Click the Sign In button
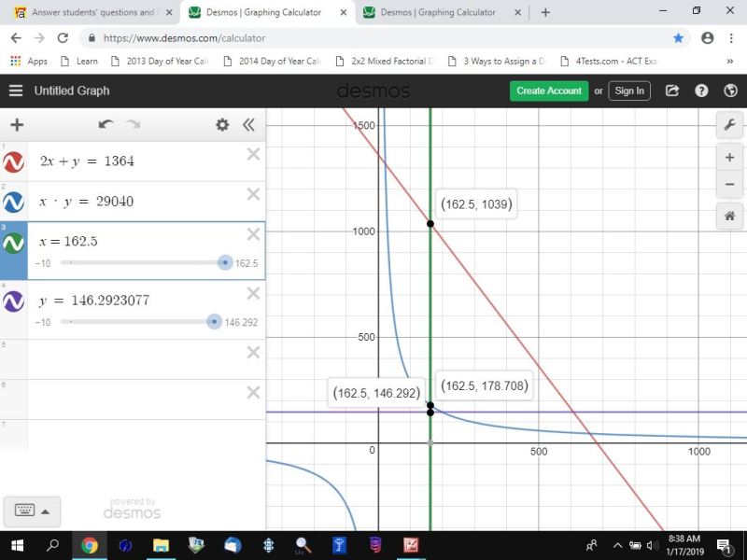Image resolution: width=747 pixels, height=560 pixels. coord(629,91)
